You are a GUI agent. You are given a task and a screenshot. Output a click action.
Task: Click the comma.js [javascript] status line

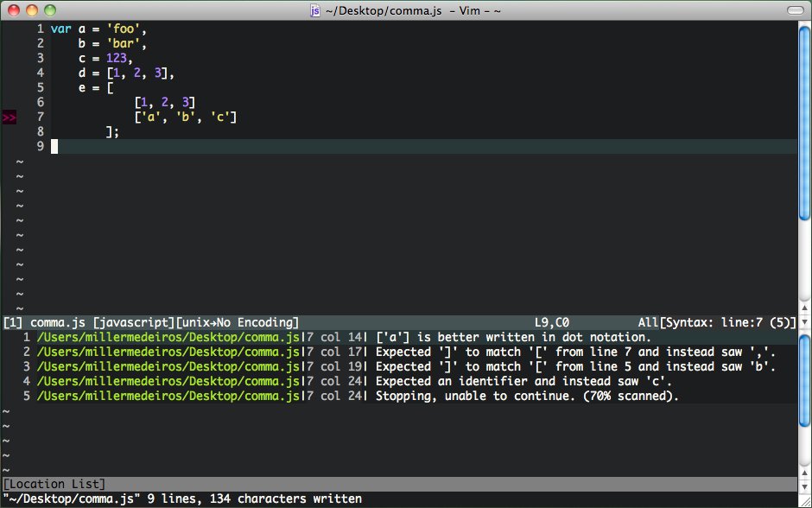pos(400,322)
